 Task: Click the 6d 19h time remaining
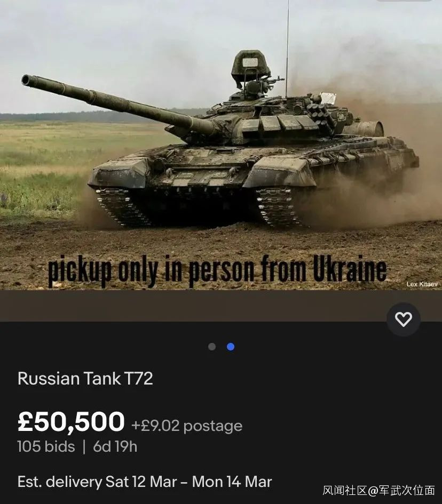pos(115,446)
